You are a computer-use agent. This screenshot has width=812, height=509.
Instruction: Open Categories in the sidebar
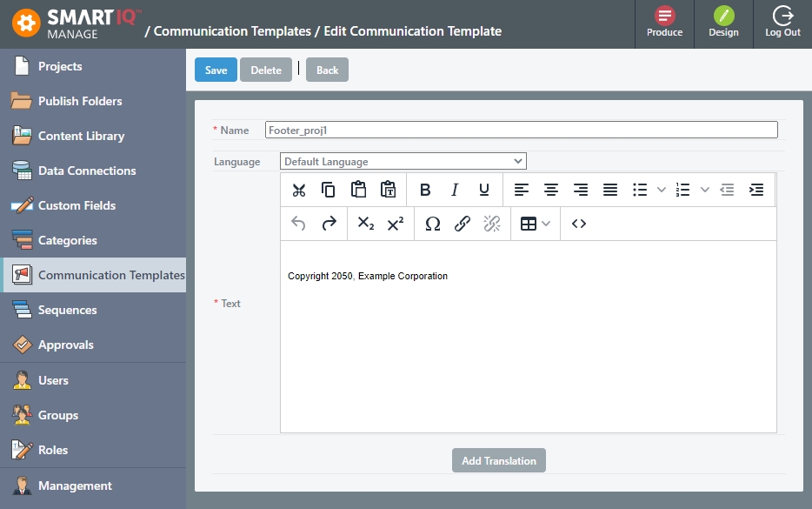pyautogui.click(x=93, y=240)
